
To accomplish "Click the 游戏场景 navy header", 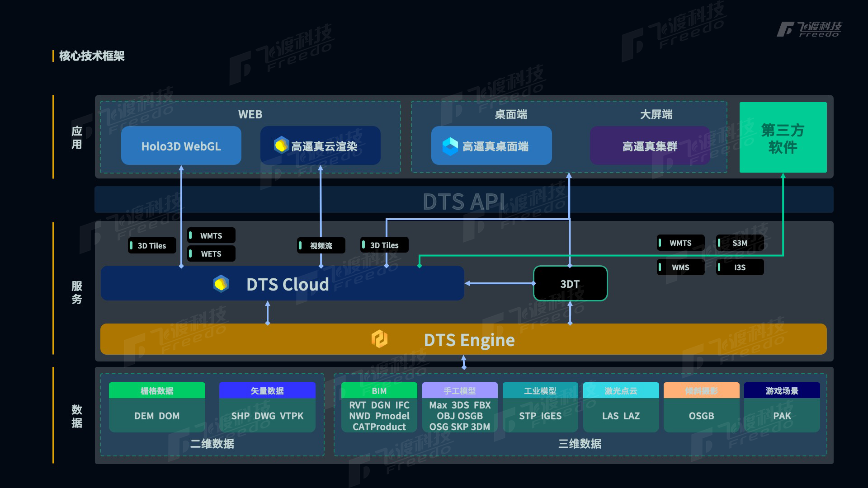I will click(782, 390).
